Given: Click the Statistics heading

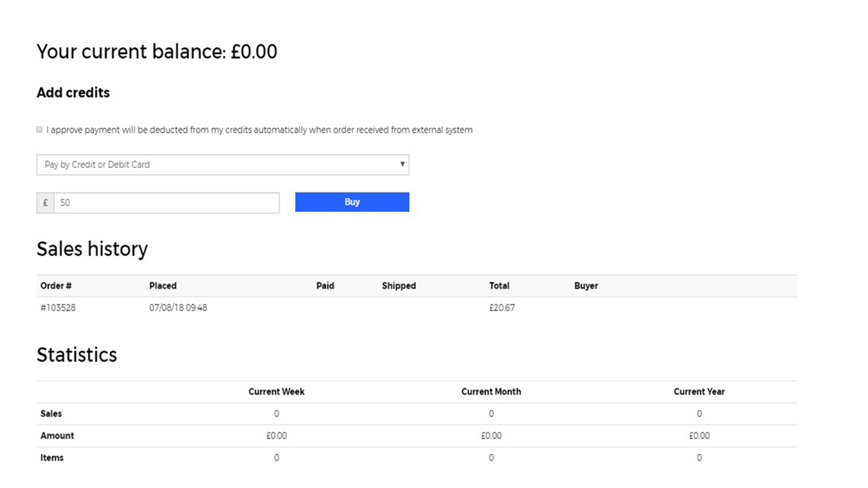Looking at the screenshot, I should coord(77,354).
